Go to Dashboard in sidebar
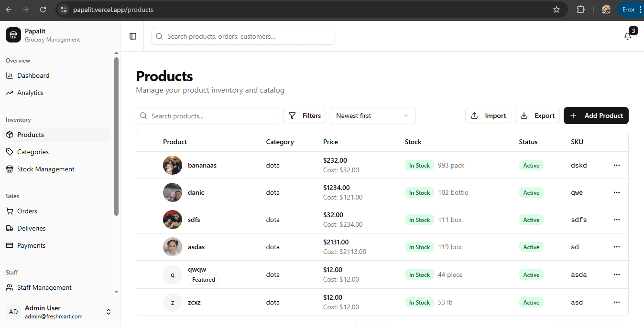The height and width of the screenshot is (327, 644). pos(55,75)
